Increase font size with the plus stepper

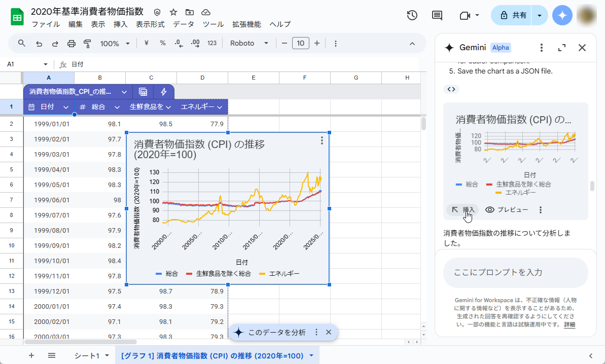pyautogui.click(x=317, y=44)
